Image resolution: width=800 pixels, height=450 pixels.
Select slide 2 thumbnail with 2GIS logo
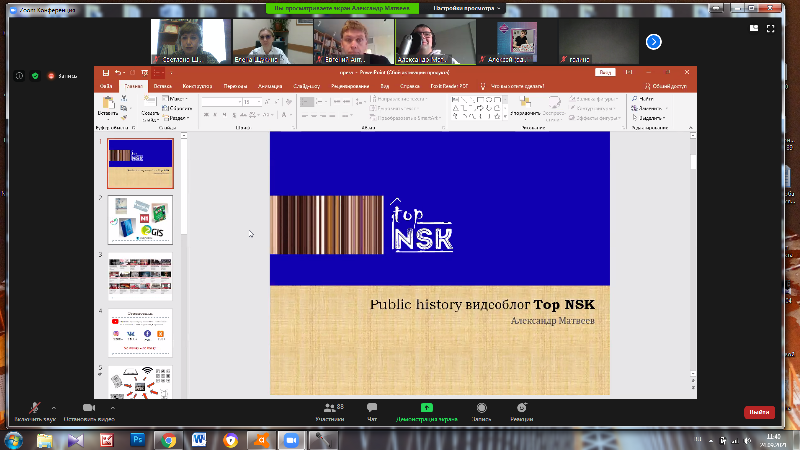coord(140,220)
